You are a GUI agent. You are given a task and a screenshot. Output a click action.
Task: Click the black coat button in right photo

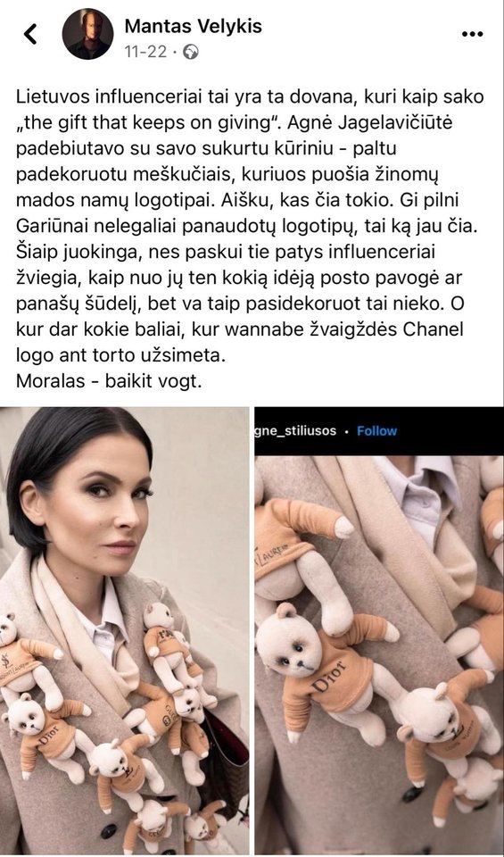coord(413,793)
